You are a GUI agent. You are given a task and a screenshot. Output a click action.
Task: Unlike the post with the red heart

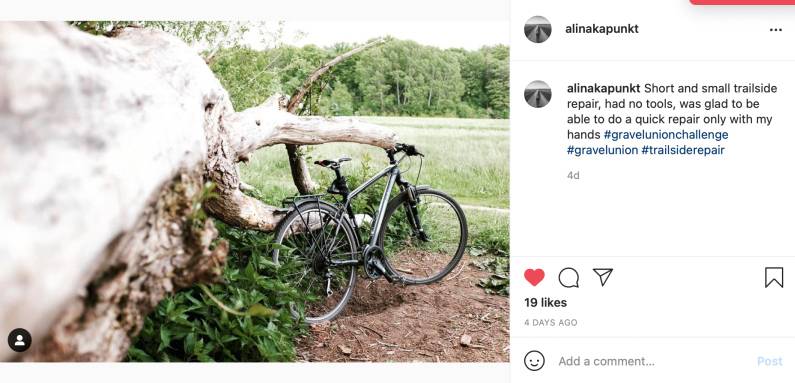534,277
